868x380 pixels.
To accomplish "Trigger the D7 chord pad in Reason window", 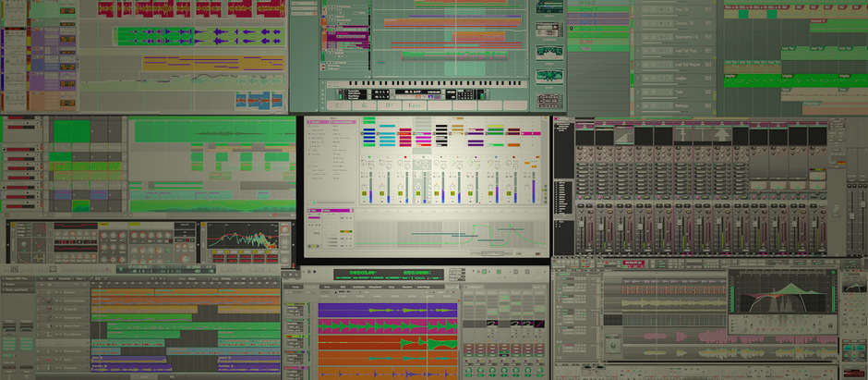I will click(389, 105).
